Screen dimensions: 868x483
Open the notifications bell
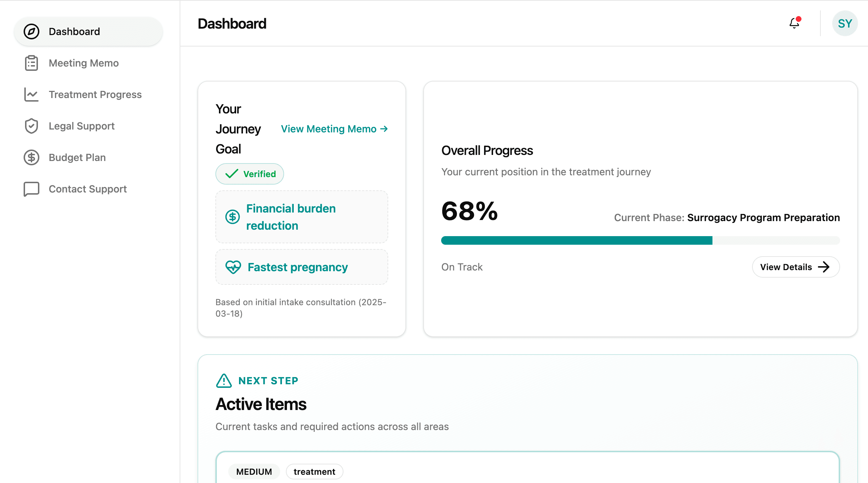(794, 23)
